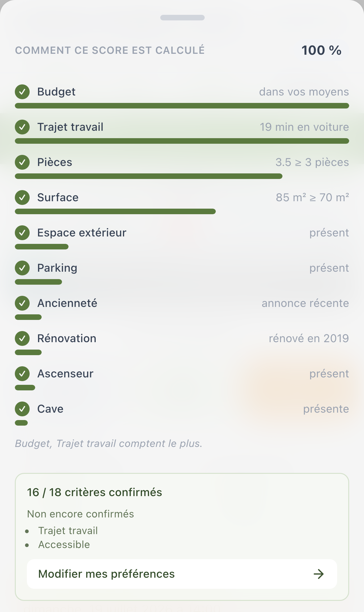
Task: Tap the 100 % score value
Action: pyautogui.click(x=321, y=50)
